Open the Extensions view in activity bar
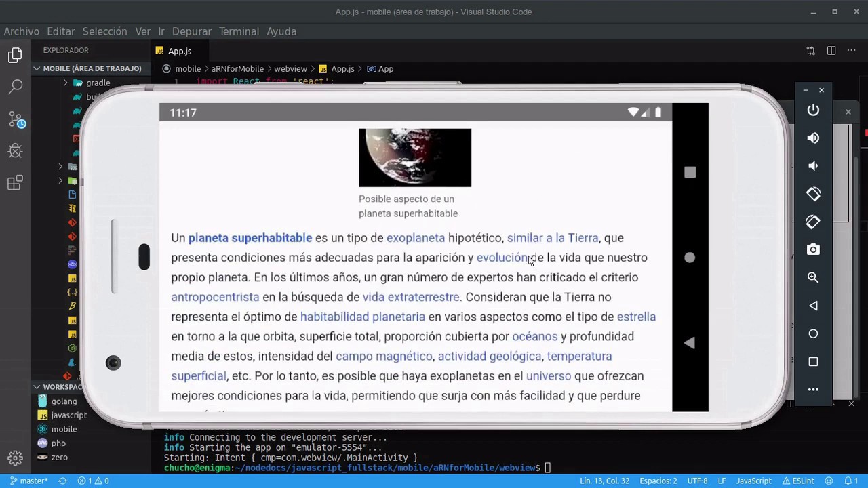868x488 pixels. (15, 182)
